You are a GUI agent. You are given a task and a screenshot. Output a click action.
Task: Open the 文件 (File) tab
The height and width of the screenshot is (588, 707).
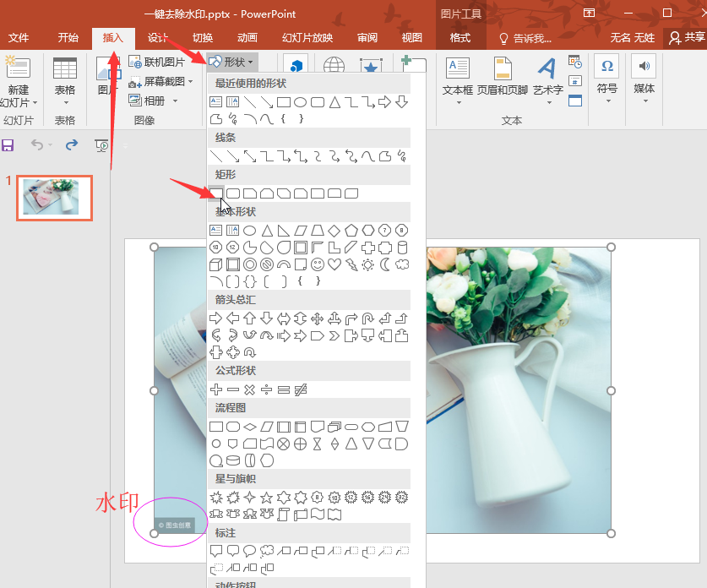tap(19, 38)
